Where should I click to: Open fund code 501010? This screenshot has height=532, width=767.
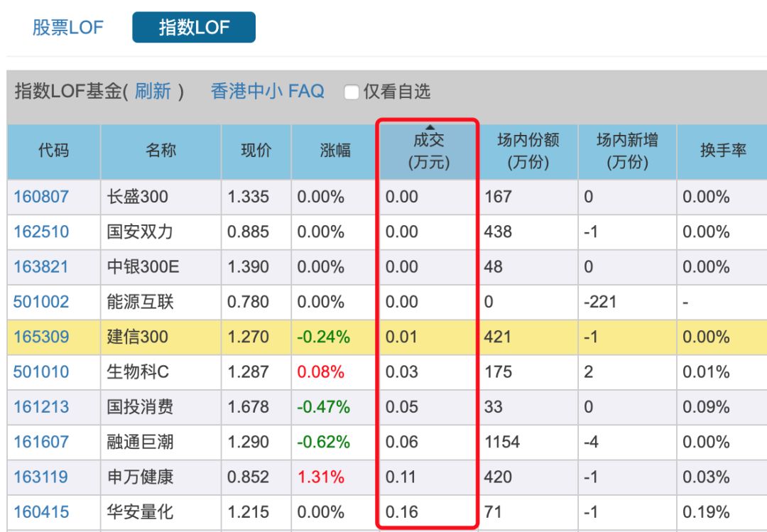pyautogui.click(x=41, y=372)
